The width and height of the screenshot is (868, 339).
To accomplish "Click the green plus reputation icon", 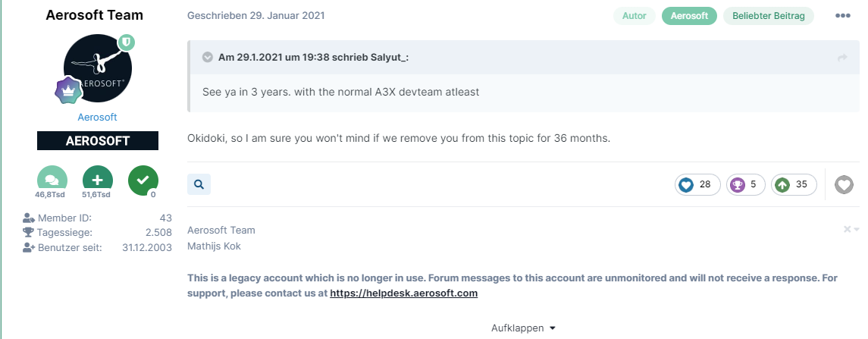I will click(98, 180).
